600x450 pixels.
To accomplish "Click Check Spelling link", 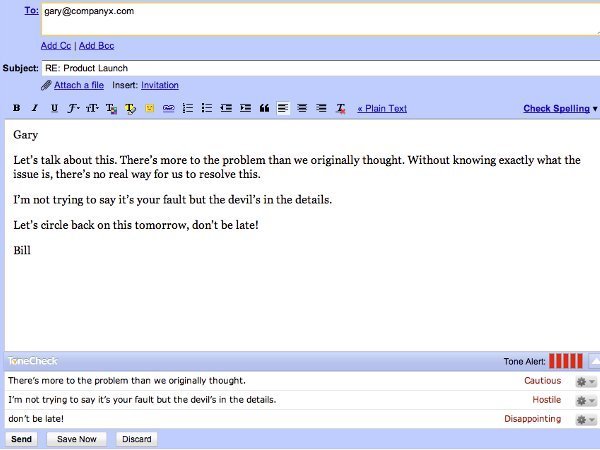I will (x=556, y=109).
